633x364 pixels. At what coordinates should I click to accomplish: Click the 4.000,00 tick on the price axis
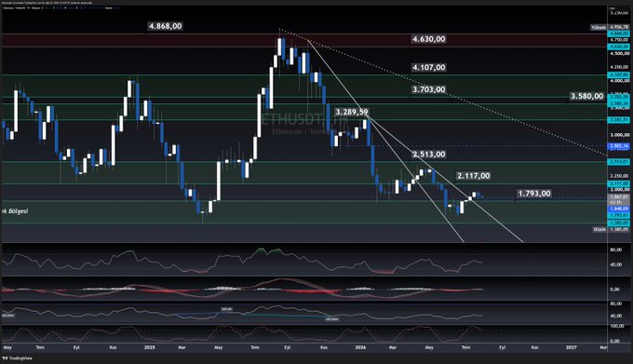click(619, 81)
